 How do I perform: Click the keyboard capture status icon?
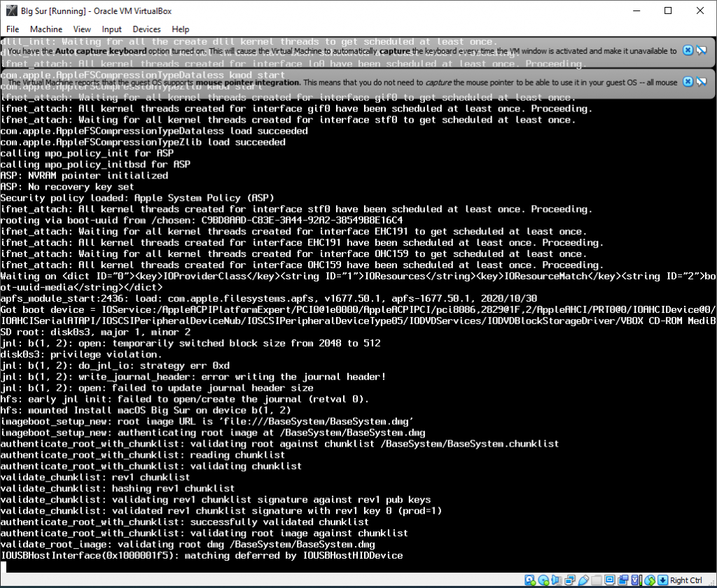pos(662,580)
